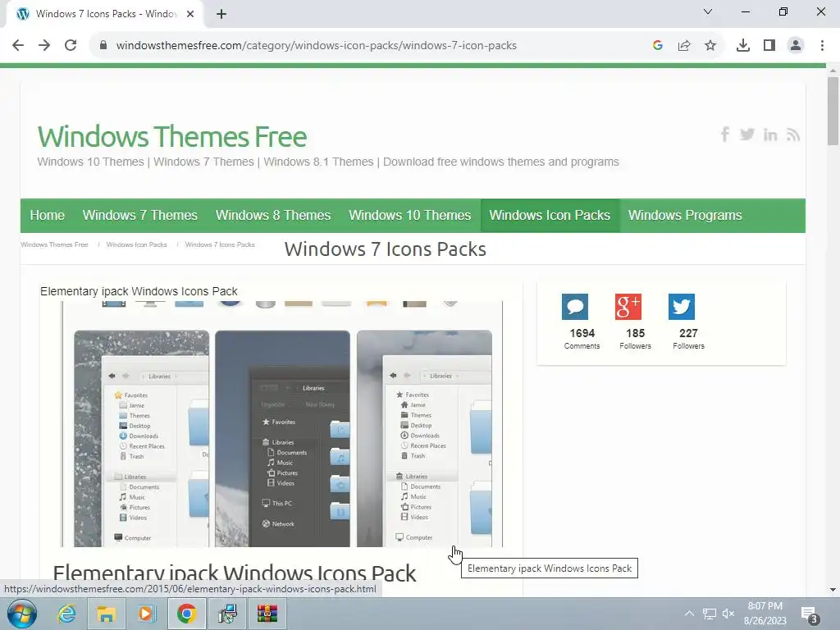Open the tab search chevron
The image size is (840, 630).
tap(708, 11)
